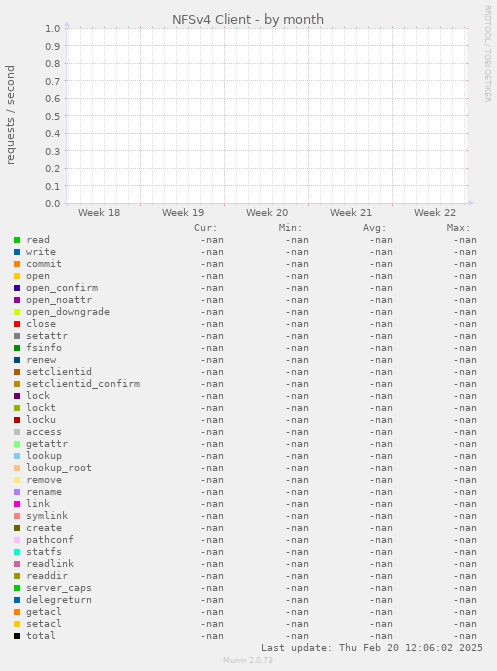Click the black total legend swatch
This screenshot has height=671, width=497.
[17, 636]
